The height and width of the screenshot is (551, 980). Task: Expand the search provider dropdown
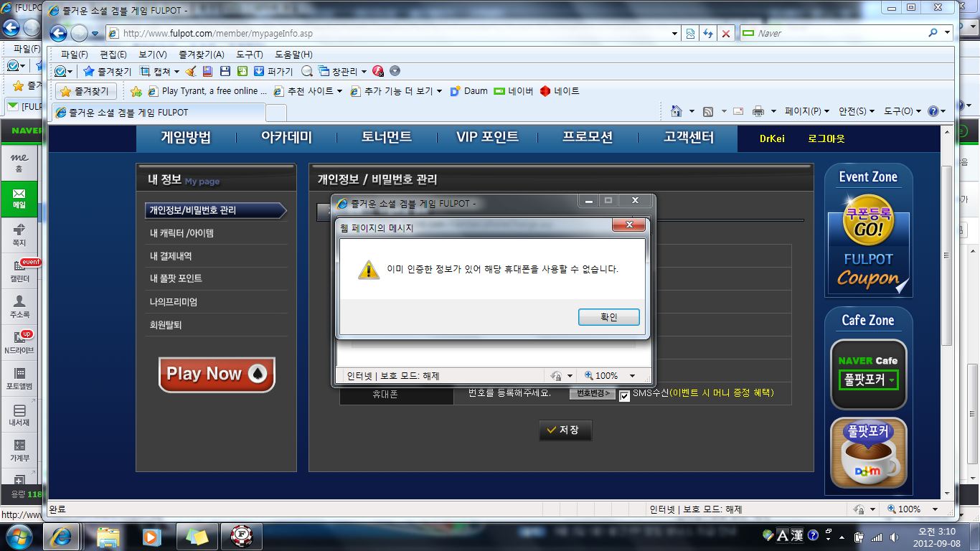click(948, 33)
